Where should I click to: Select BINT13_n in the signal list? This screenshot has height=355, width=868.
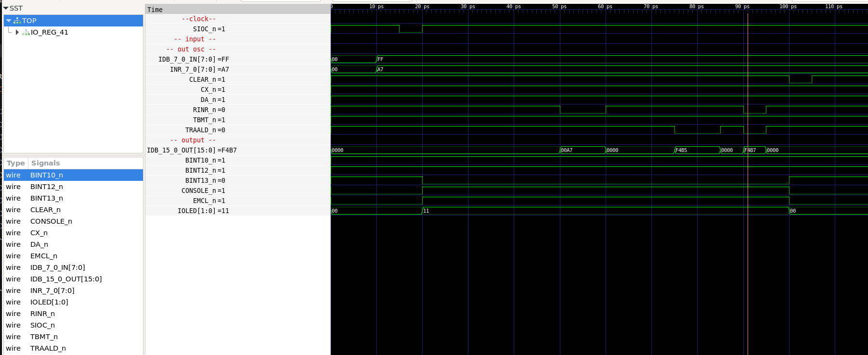tap(73, 198)
